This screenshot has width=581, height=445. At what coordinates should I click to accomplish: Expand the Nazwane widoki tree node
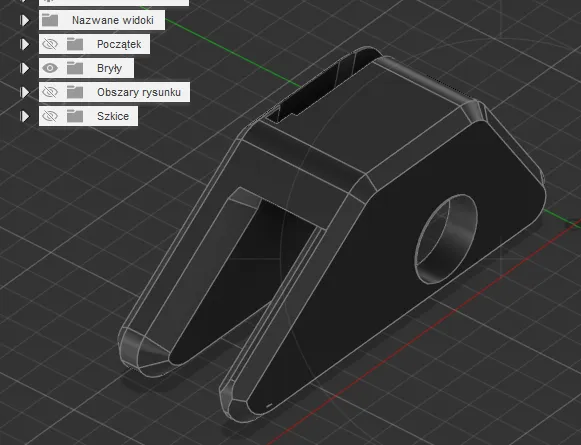(25, 20)
